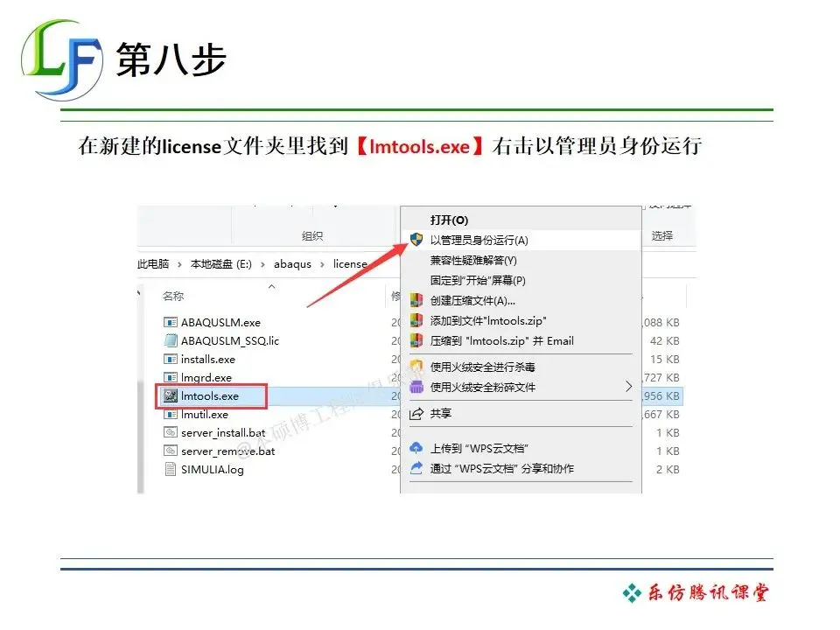The height and width of the screenshot is (630, 840).
Task: Click the archive icon beside 添加到文件"lmtools.zip"
Action: [x=416, y=320]
